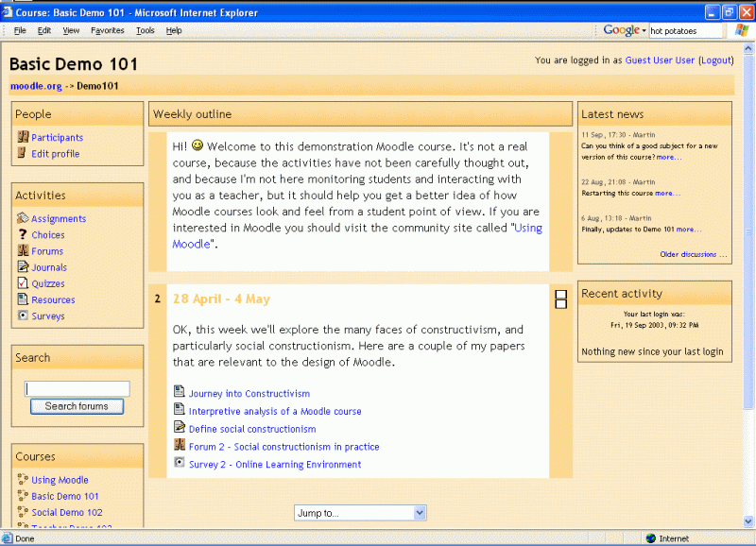Viewport: 756px width, 546px height.
Task: Click the Participants icon in People block
Action: click(23, 137)
